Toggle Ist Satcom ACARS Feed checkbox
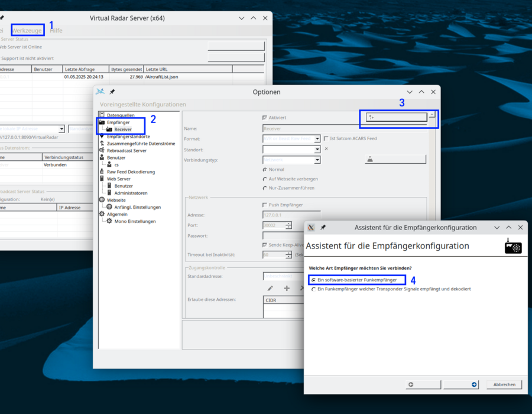Image resolution: width=532 pixels, height=414 pixels. 326,138
